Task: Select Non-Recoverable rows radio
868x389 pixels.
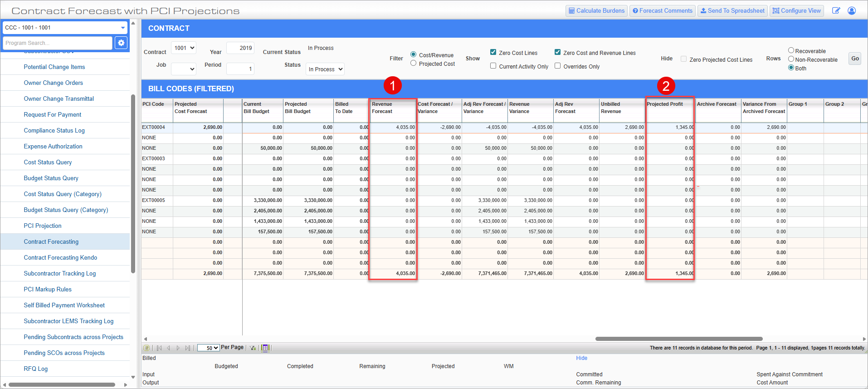Action: pyautogui.click(x=791, y=59)
